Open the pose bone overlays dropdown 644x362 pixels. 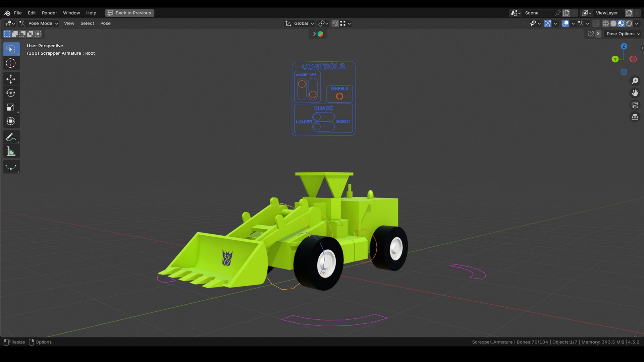583,23
